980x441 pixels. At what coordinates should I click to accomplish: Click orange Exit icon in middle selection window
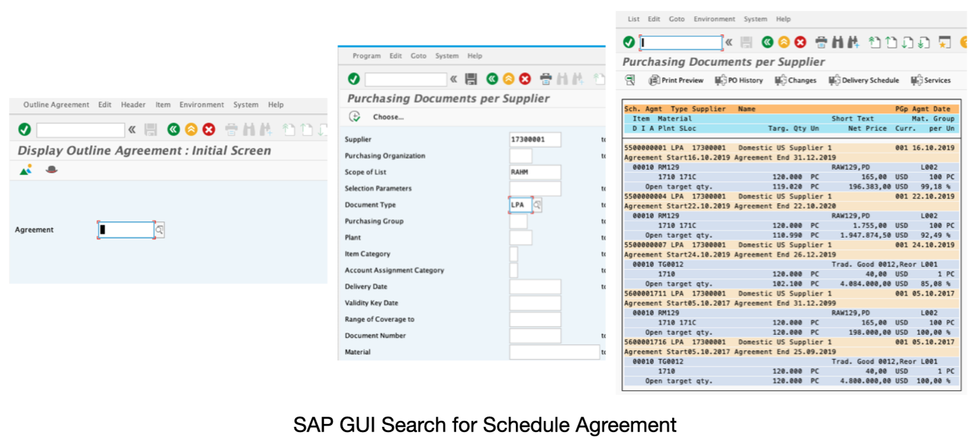(509, 79)
